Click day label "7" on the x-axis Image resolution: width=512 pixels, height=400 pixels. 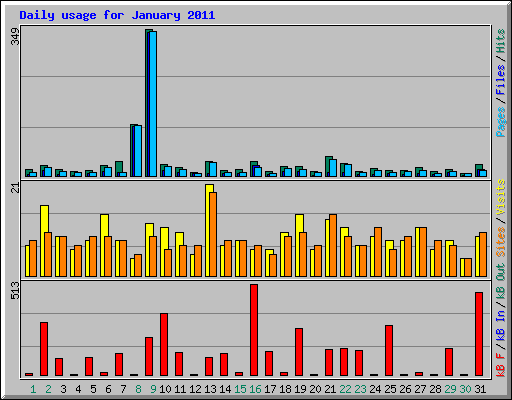(x=123, y=389)
